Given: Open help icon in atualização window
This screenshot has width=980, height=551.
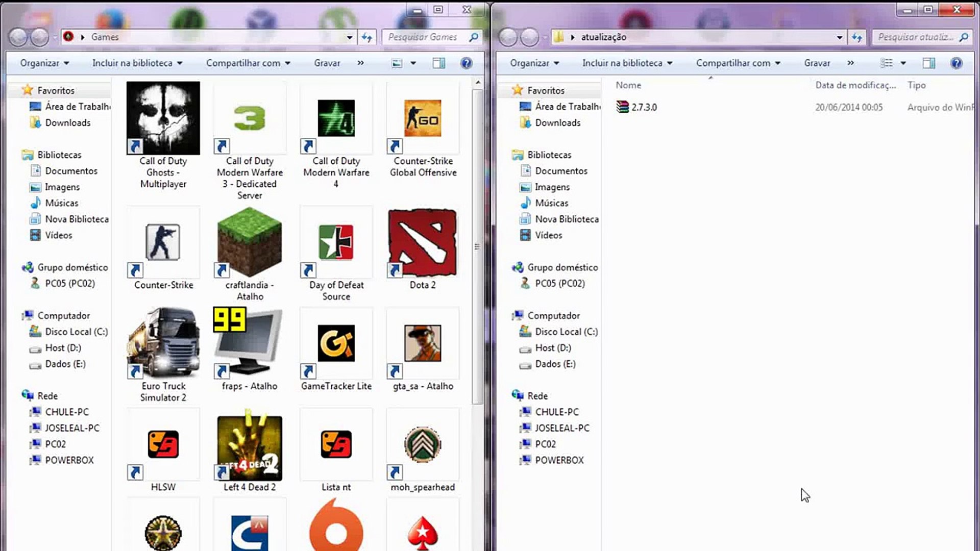Looking at the screenshot, I should pyautogui.click(x=956, y=63).
